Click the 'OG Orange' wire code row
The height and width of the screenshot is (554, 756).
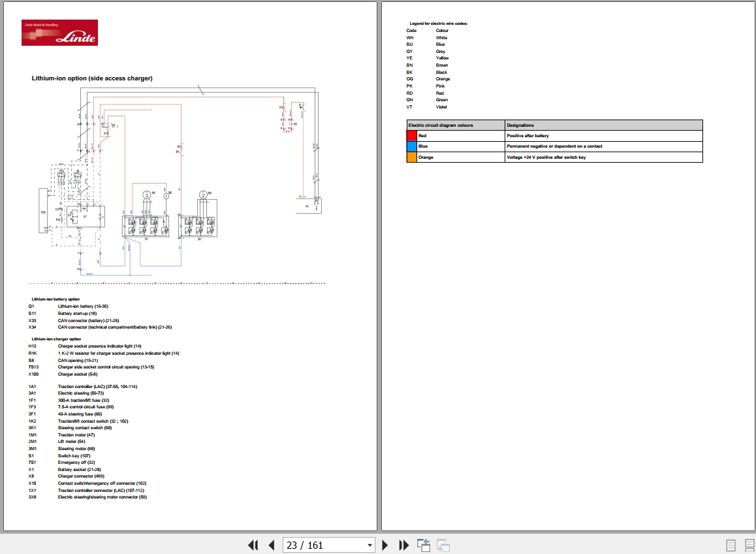click(428, 78)
